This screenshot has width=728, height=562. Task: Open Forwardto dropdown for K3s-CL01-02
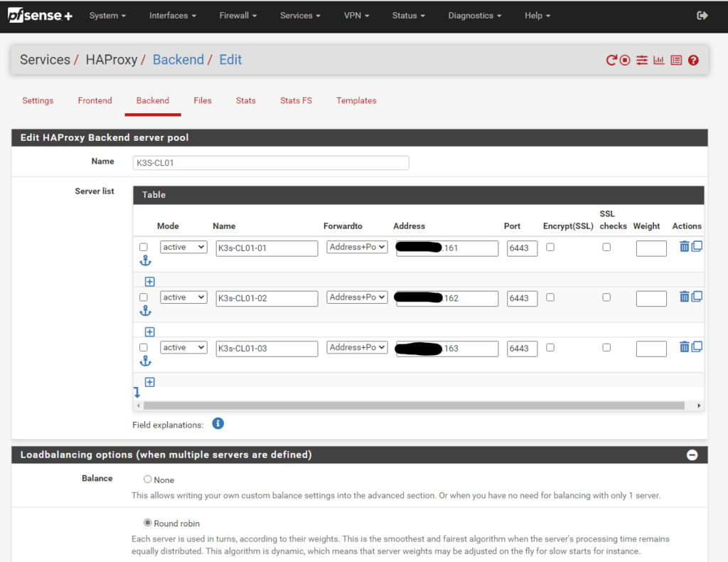click(357, 297)
